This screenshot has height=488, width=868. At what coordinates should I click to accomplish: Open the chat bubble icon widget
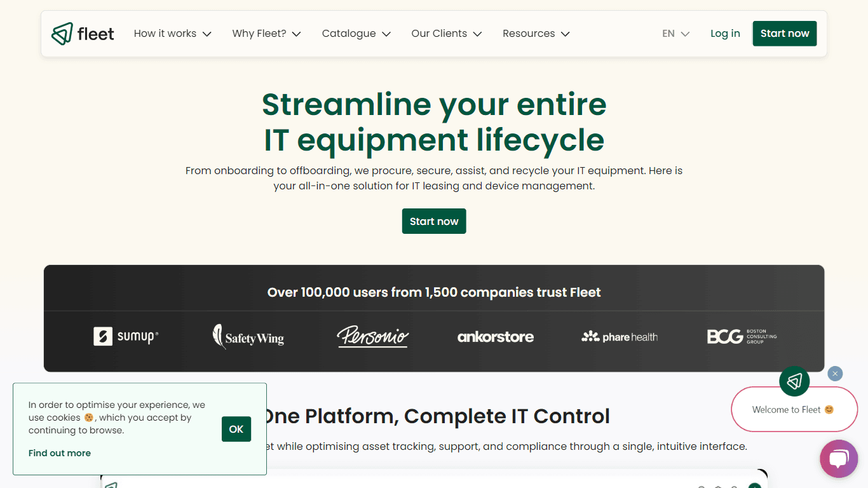[x=839, y=459]
